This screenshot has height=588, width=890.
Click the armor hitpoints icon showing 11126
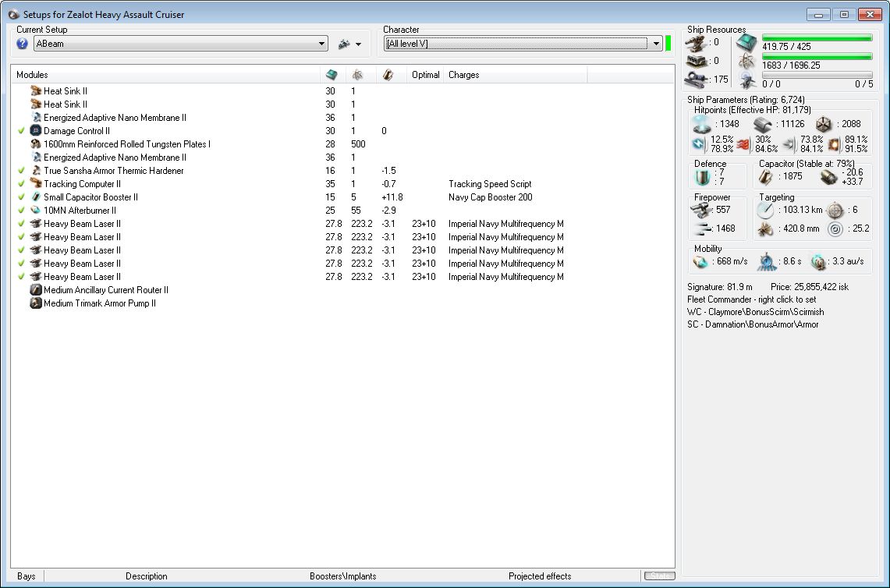tap(763, 124)
